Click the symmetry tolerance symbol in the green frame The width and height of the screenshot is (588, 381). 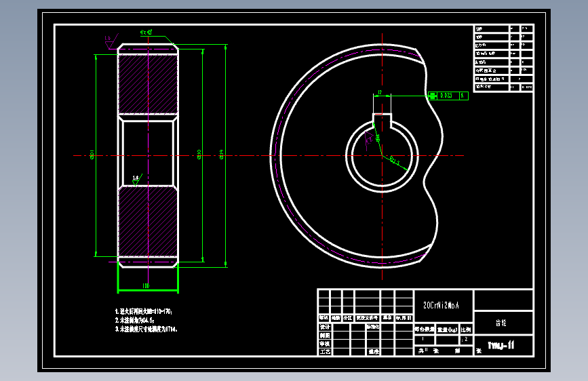click(x=433, y=96)
